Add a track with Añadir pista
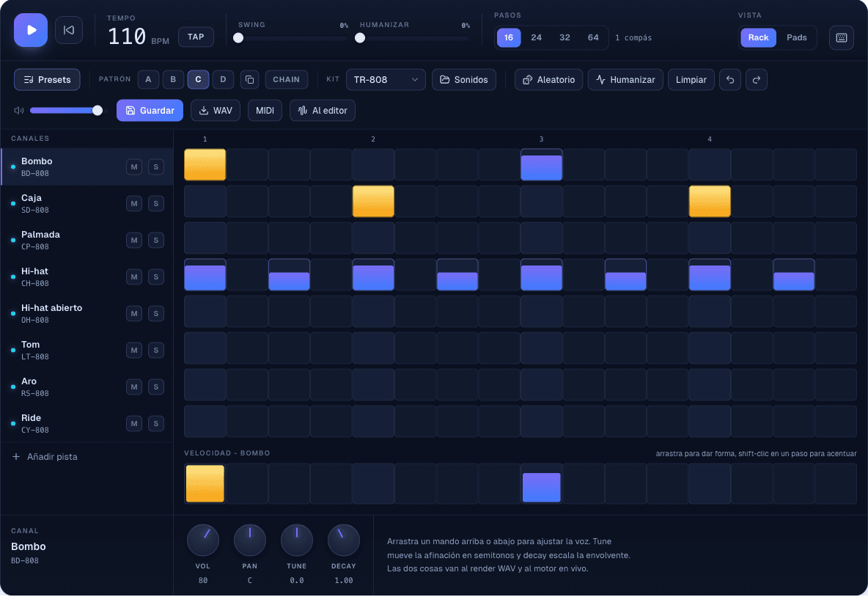868x597 pixels. point(45,457)
